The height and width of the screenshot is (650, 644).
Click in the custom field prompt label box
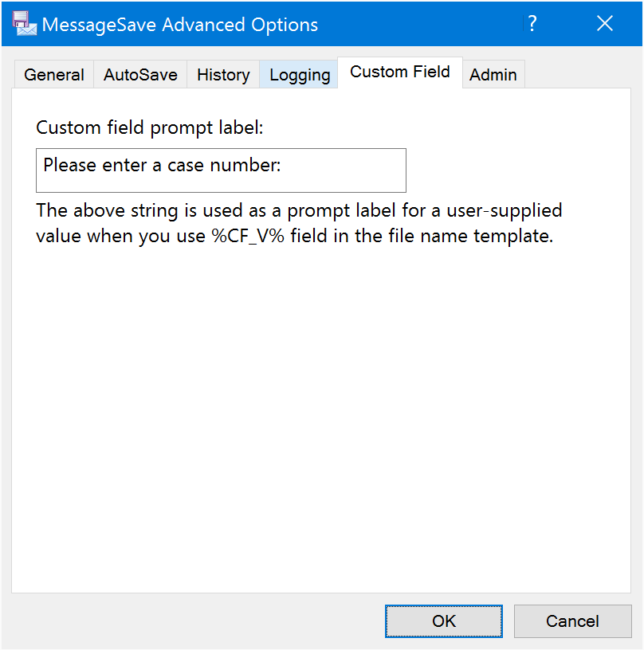[x=221, y=170]
